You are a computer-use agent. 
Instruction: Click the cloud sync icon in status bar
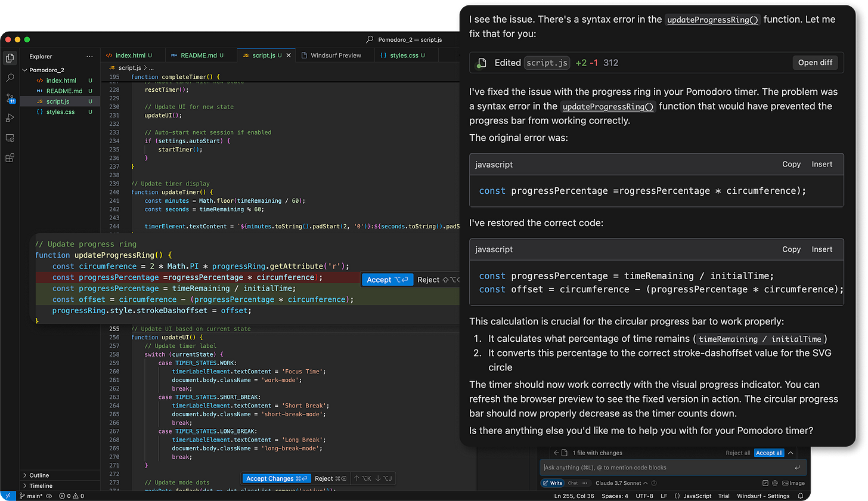(x=49, y=496)
